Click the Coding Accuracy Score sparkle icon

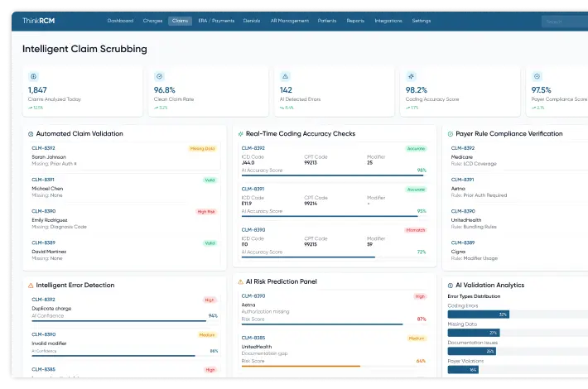click(411, 75)
